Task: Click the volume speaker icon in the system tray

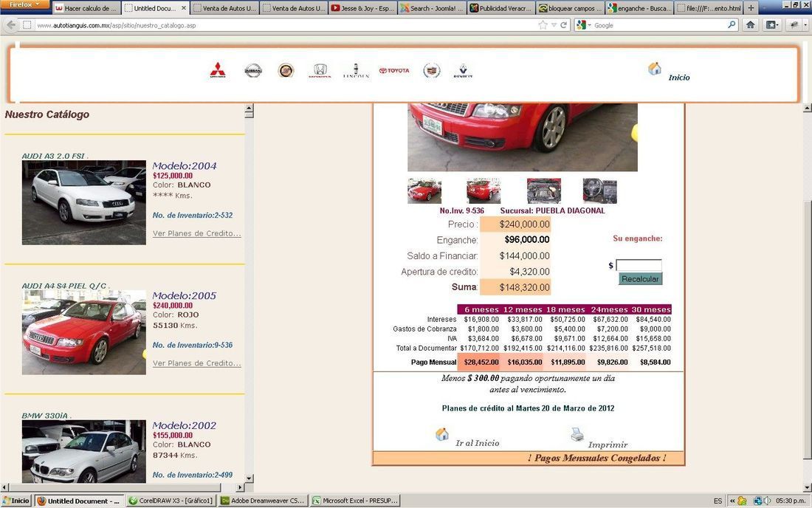Action: pyautogui.click(x=767, y=501)
